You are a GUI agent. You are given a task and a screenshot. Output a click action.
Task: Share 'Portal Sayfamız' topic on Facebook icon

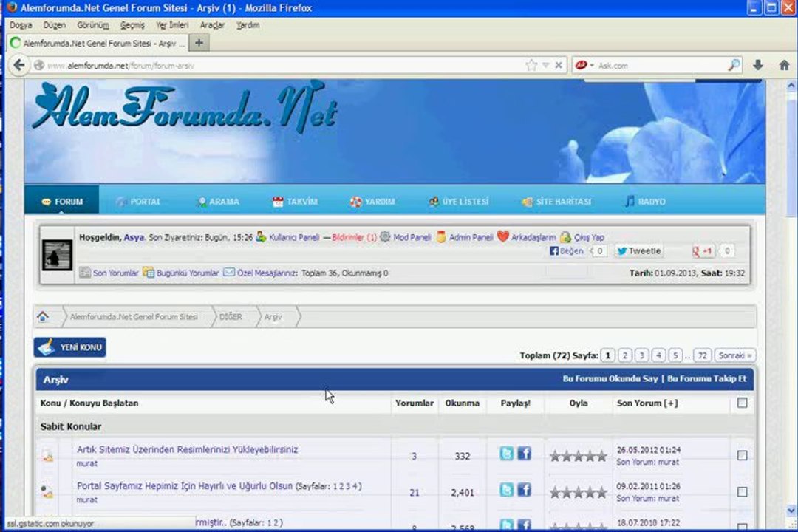tap(524, 490)
